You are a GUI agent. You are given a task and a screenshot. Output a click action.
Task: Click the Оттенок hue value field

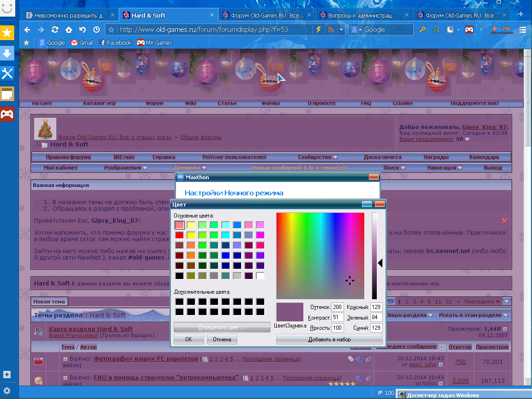[x=338, y=307]
